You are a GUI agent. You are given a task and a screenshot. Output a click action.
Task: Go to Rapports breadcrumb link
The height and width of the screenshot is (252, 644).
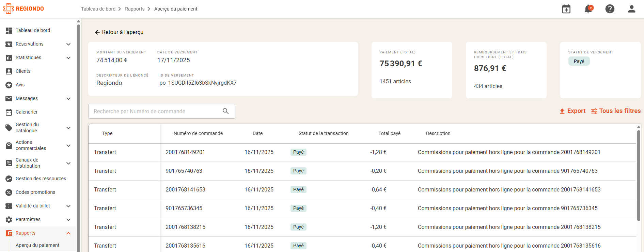(x=135, y=9)
